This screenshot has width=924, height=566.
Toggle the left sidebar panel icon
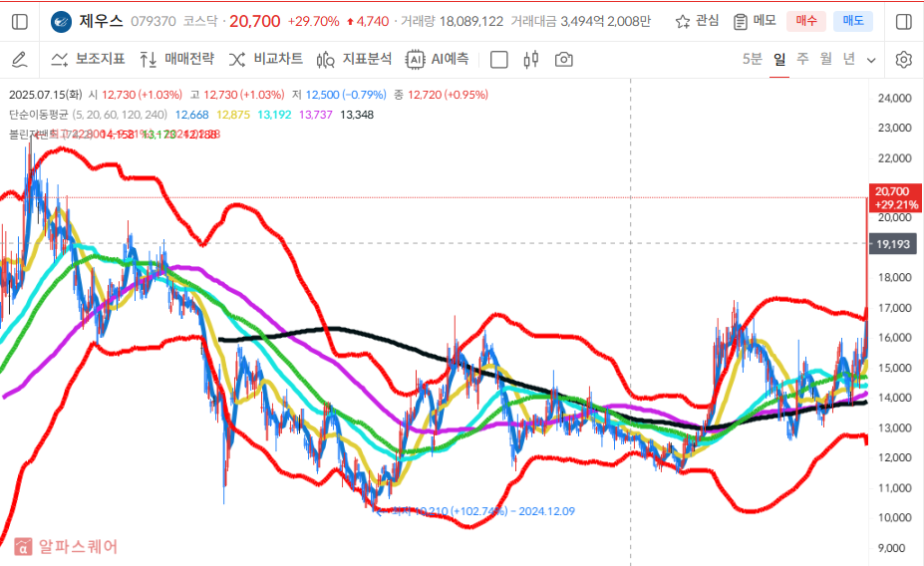20,21
